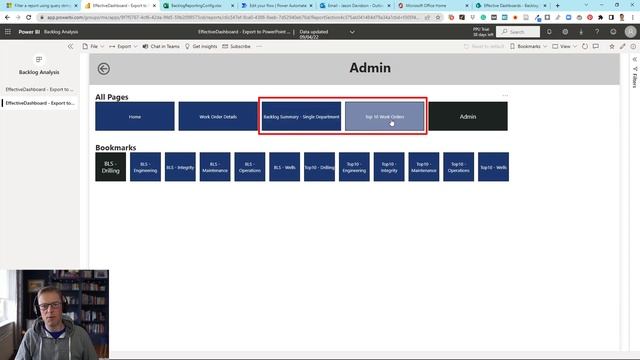Open Top 10 Work Orders page
The width and height of the screenshot is (640, 360).
point(384,116)
